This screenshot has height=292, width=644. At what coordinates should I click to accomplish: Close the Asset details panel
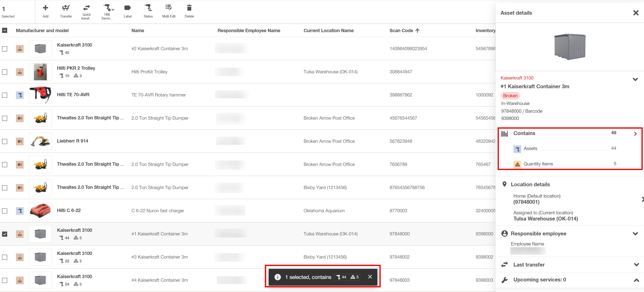[x=636, y=13]
